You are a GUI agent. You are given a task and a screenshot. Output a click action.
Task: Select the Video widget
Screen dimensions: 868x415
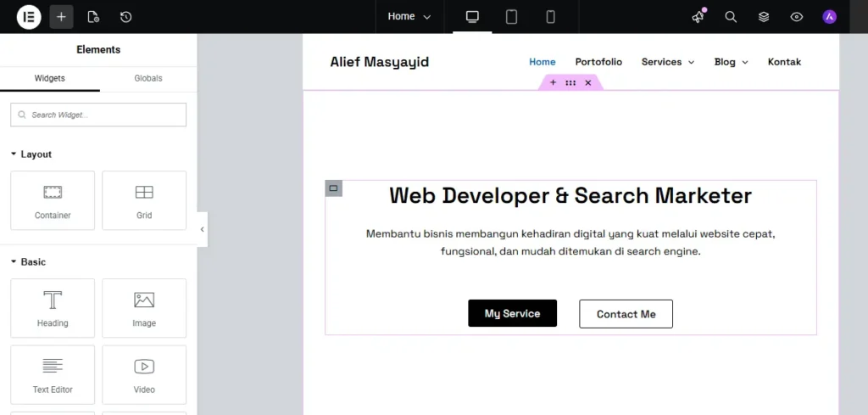[x=144, y=374]
